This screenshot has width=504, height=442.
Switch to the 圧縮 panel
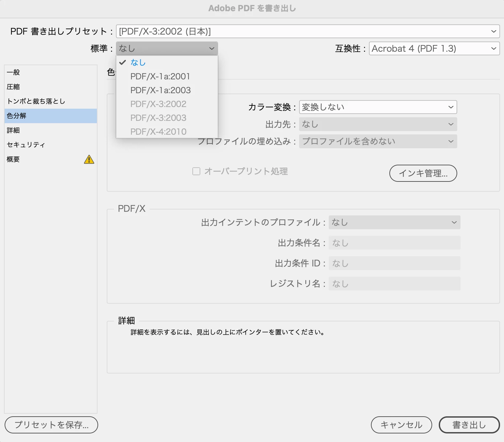coord(51,87)
